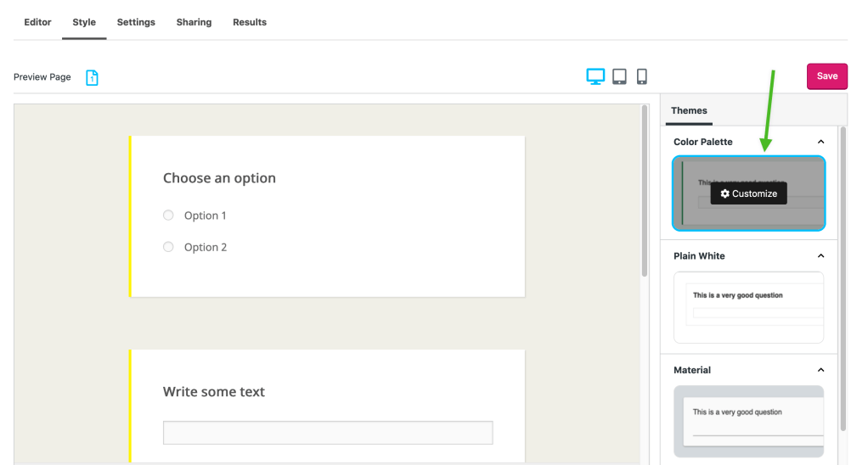Select the Option 2 radio button
868x465 pixels.
pyautogui.click(x=168, y=247)
